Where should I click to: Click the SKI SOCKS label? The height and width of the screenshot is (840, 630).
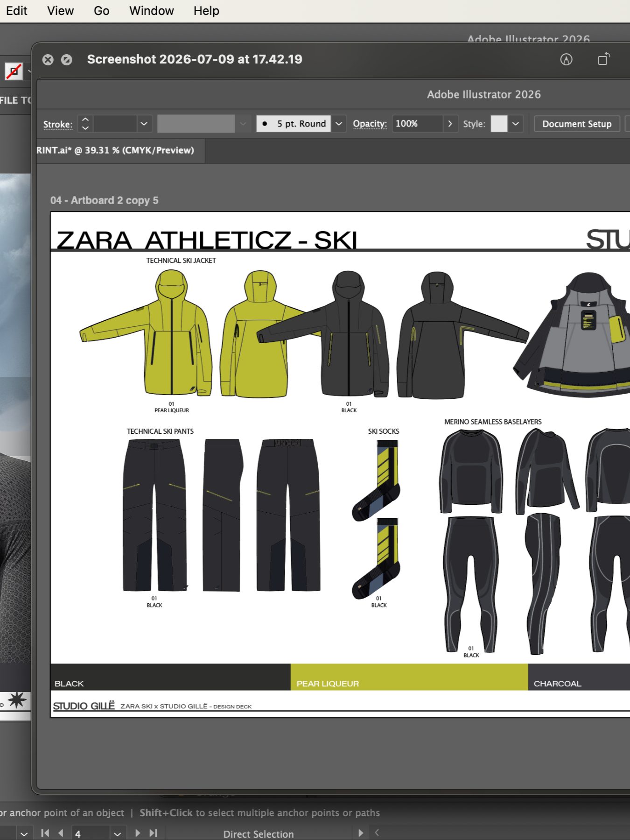click(384, 431)
